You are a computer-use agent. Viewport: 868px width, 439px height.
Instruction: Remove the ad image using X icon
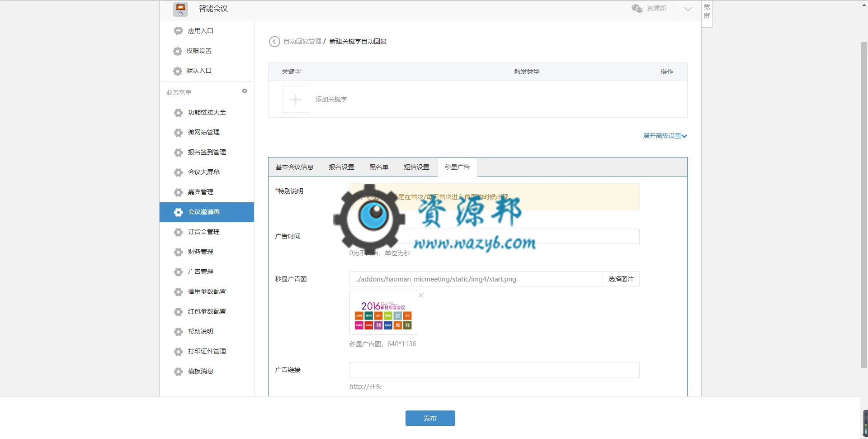pyautogui.click(x=421, y=296)
